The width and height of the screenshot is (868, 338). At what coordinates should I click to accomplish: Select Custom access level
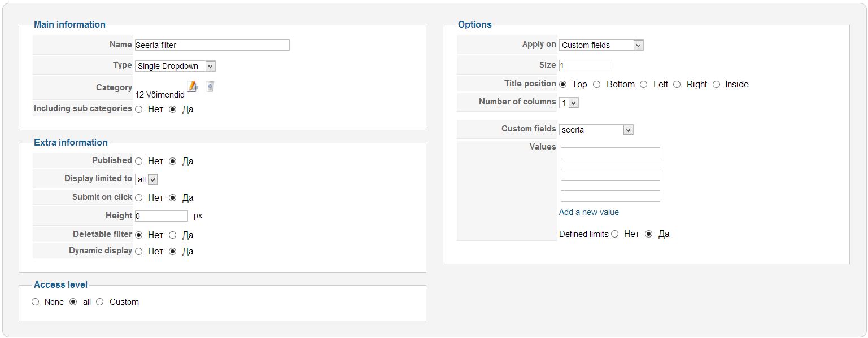tap(100, 302)
